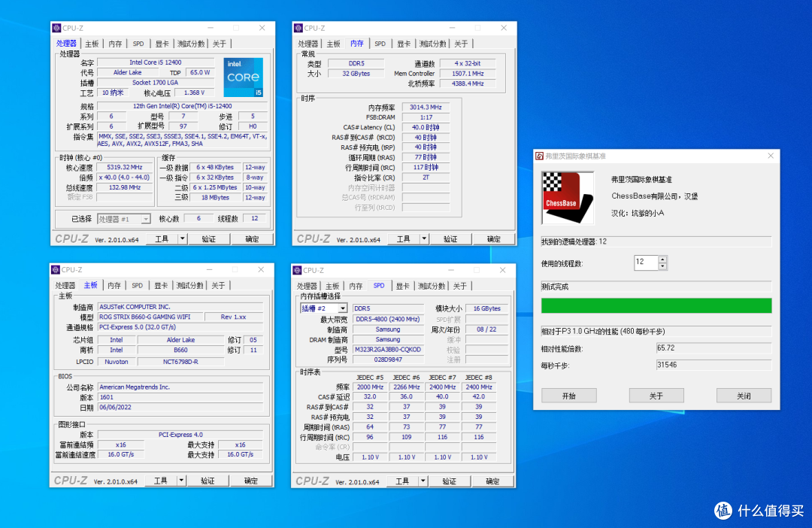
Task: Click the CAS# Latency value 40.0 时钟
Action: pos(426,127)
